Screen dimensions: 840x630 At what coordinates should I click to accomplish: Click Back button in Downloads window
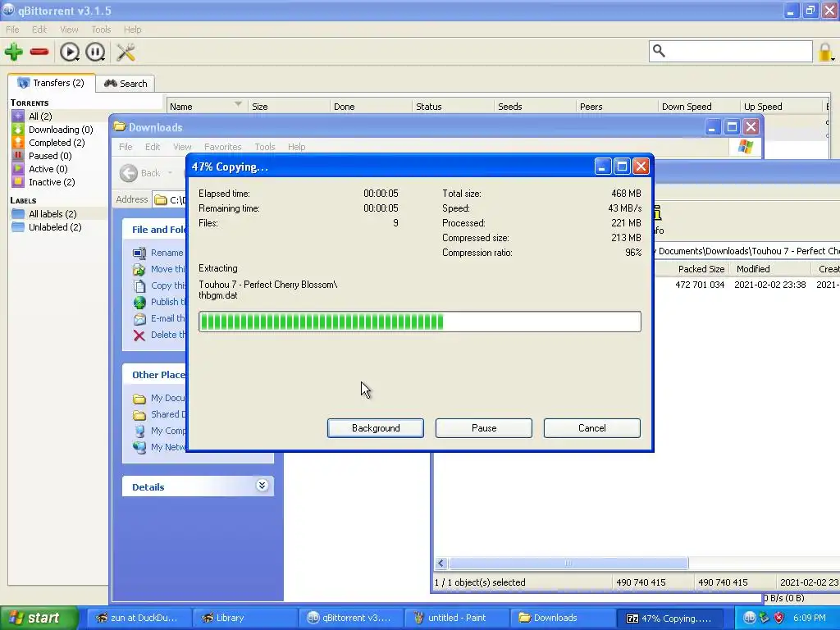click(140, 173)
